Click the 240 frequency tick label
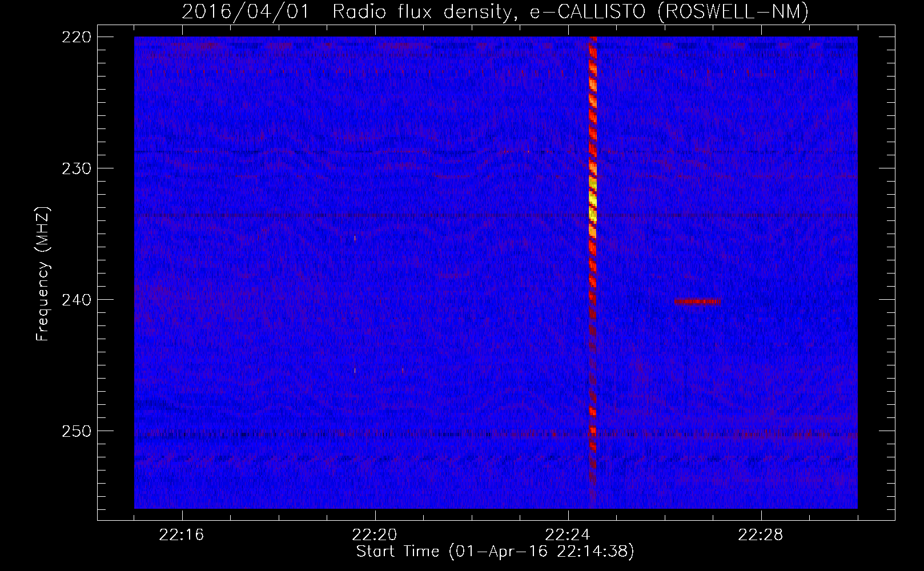924x571 pixels. (77, 300)
